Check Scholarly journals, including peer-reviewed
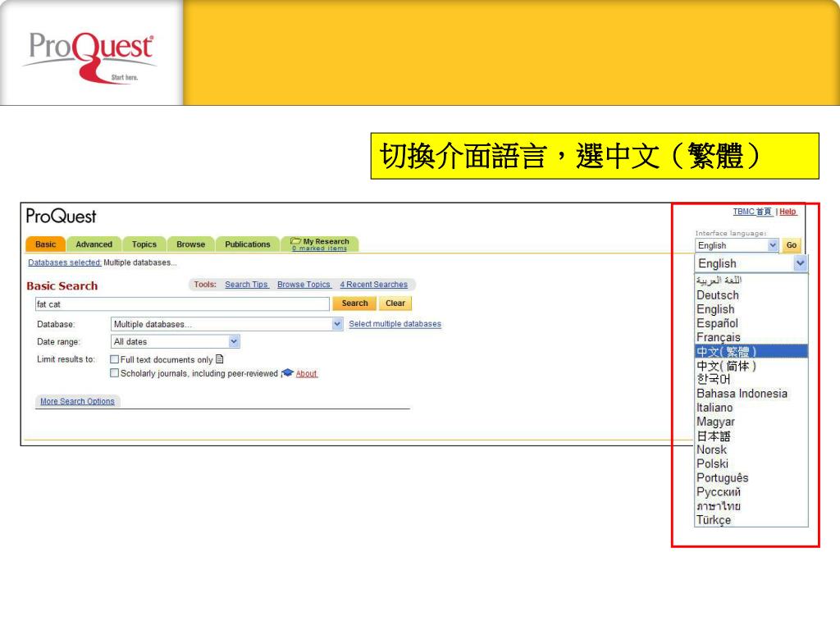Screen dimensions: 840x630 tap(114, 373)
